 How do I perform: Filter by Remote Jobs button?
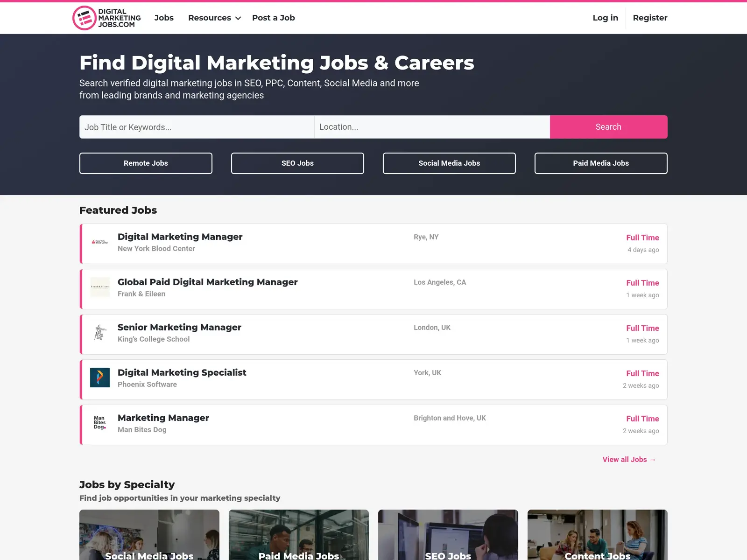[146, 163]
